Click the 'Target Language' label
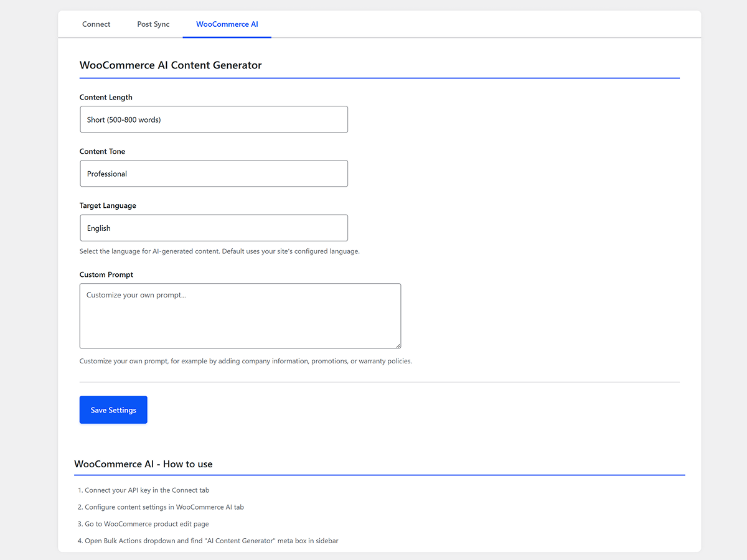The height and width of the screenshot is (560, 747). (x=108, y=205)
